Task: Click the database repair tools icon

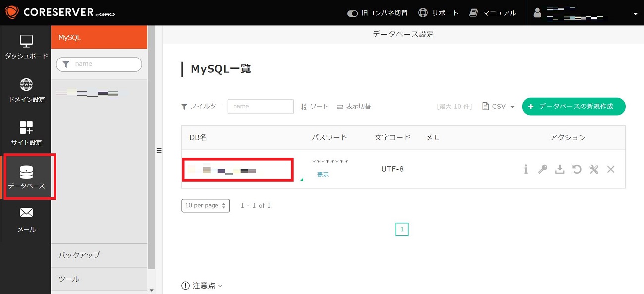Action: (593, 170)
